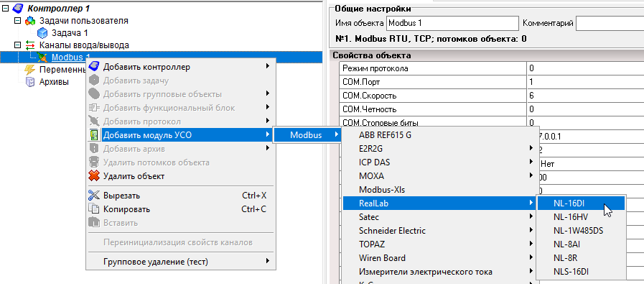Screen dimensions: 644x284
Task: Collapse the Каналы ввода/вывода node
Action: click(17, 45)
